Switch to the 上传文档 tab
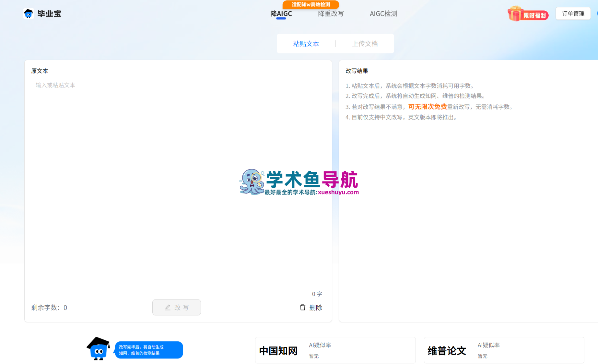 pos(365,43)
